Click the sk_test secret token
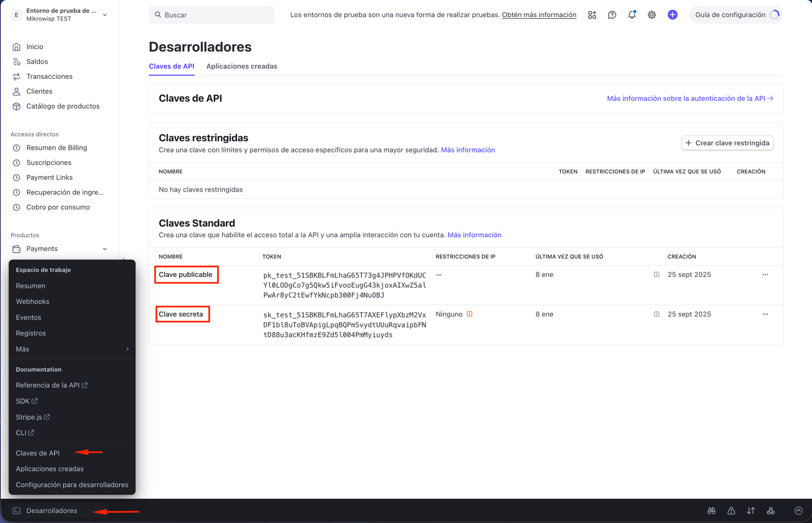 pyautogui.click(x=345, y=325)
